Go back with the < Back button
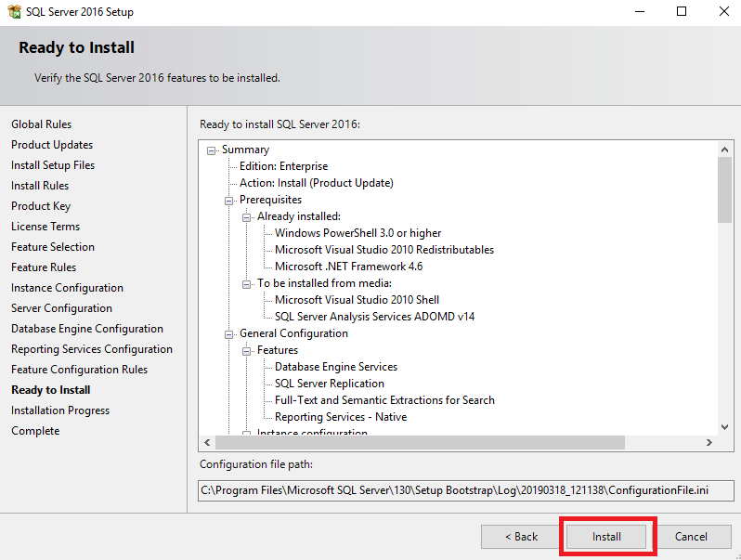Screen dimensions: 741x560 coord(521,537)
